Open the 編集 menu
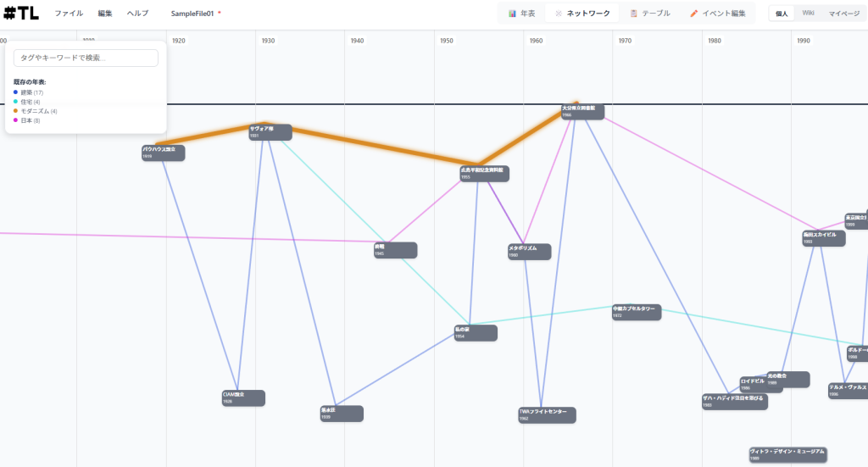This screenshot has height=467, width=868. [x=104, y=14]
